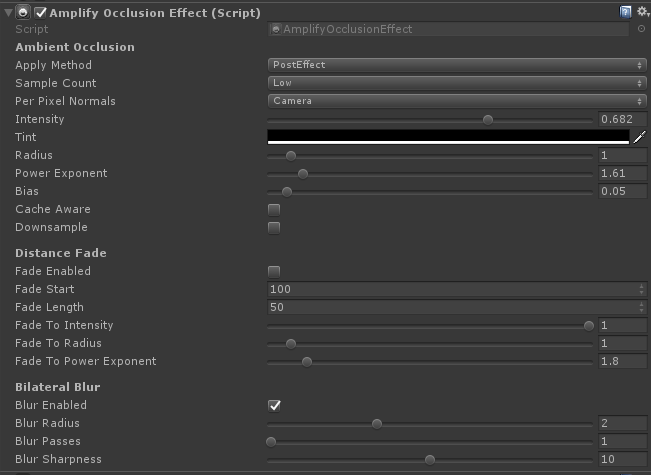Open the Tint color swatch
Screen dimensions: 651x475
point(448,137)
